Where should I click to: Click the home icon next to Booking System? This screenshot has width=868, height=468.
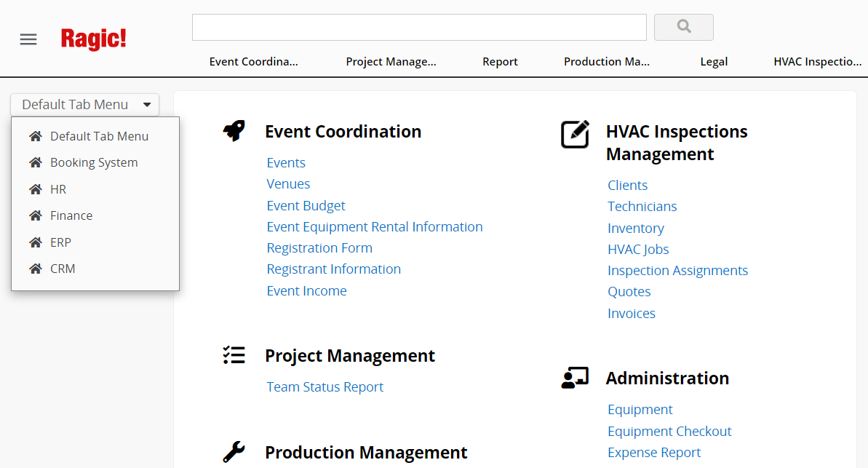[36, 162]
